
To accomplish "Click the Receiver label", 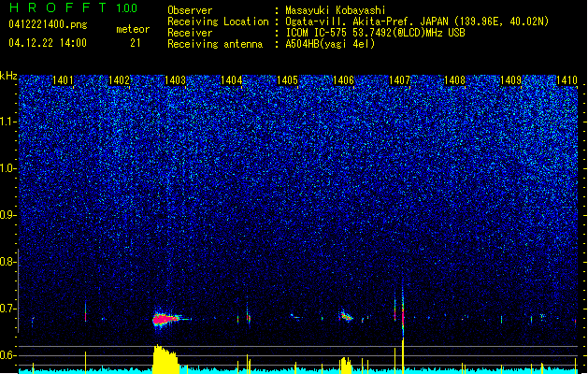I will (x=190, y=33).
